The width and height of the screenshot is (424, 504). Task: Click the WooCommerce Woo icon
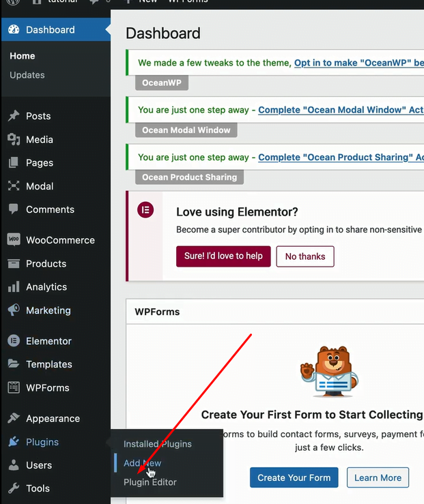(x=14, y=240)
